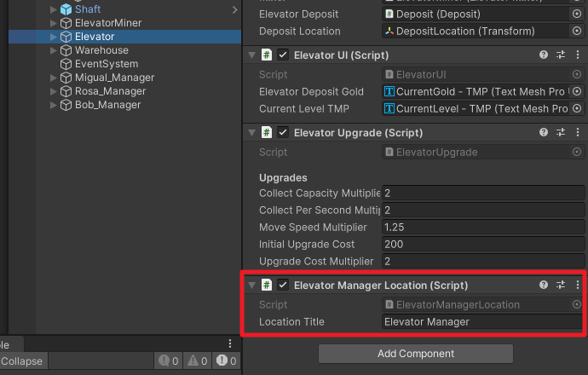Toggle console warning message filter

pos(197,361)
